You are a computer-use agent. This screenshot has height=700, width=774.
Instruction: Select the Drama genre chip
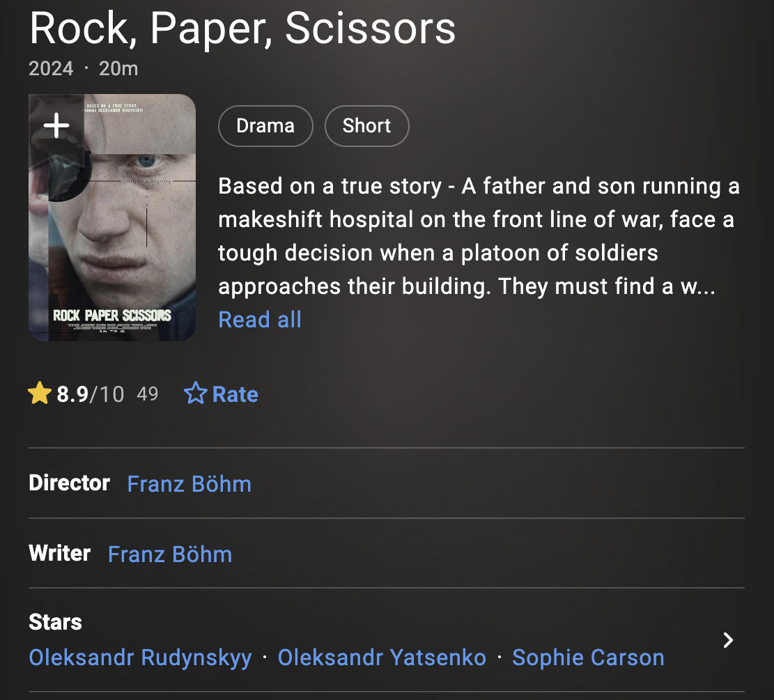click(x=265, y=126)
